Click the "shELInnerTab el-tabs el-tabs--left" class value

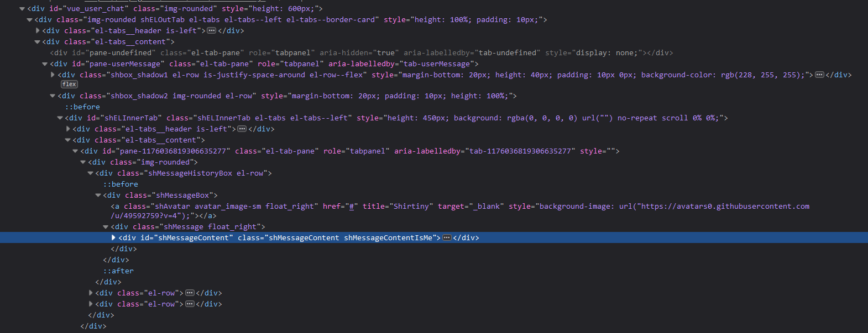tap(273, 118)
